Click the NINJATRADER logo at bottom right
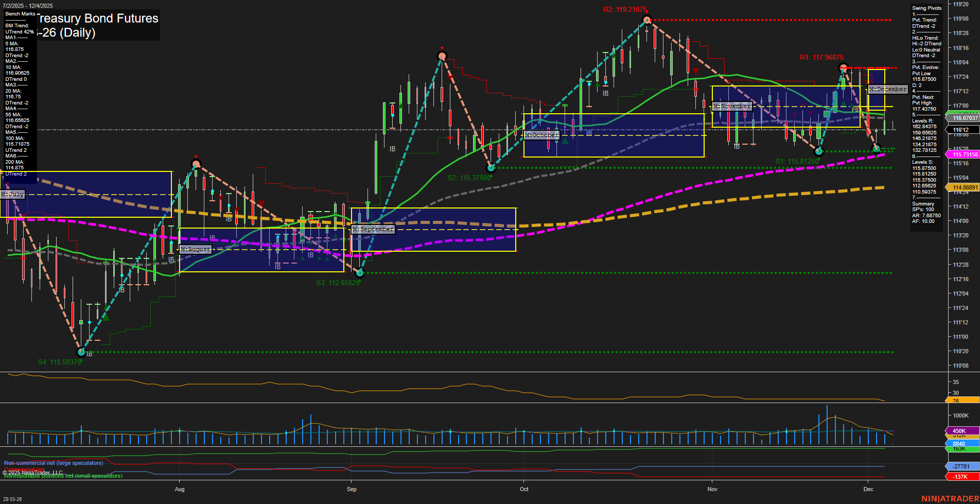The image size is (980, 504). click(949, 498)
